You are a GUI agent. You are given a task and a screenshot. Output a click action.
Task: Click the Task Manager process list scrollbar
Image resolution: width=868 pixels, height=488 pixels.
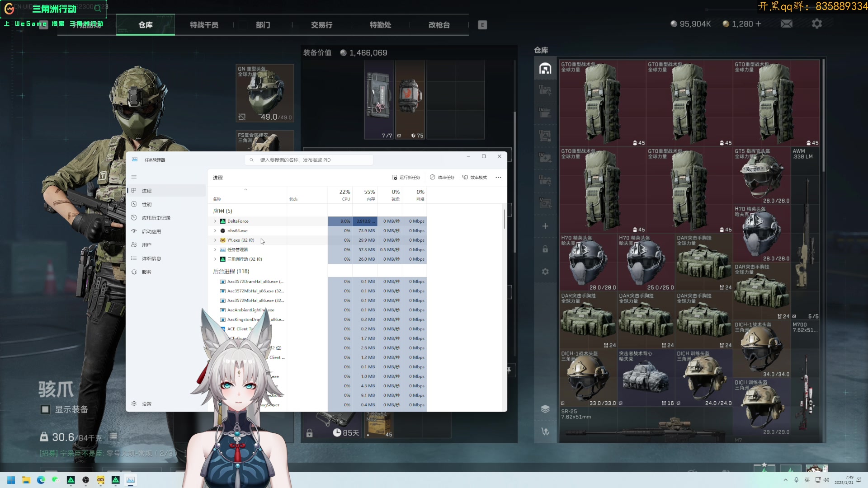pos(504,219)
